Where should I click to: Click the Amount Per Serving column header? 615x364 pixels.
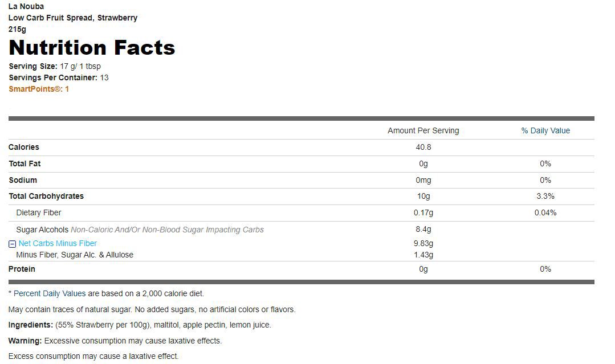point(423,130)
